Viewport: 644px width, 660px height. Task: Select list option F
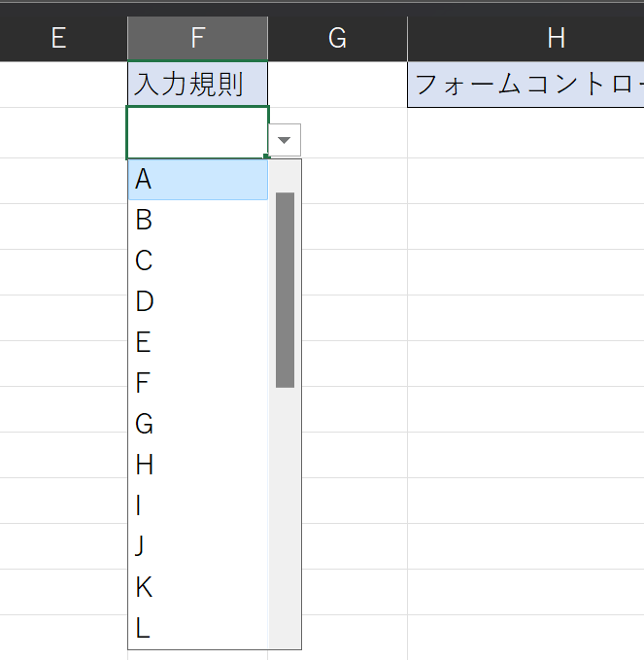(198, 384)
